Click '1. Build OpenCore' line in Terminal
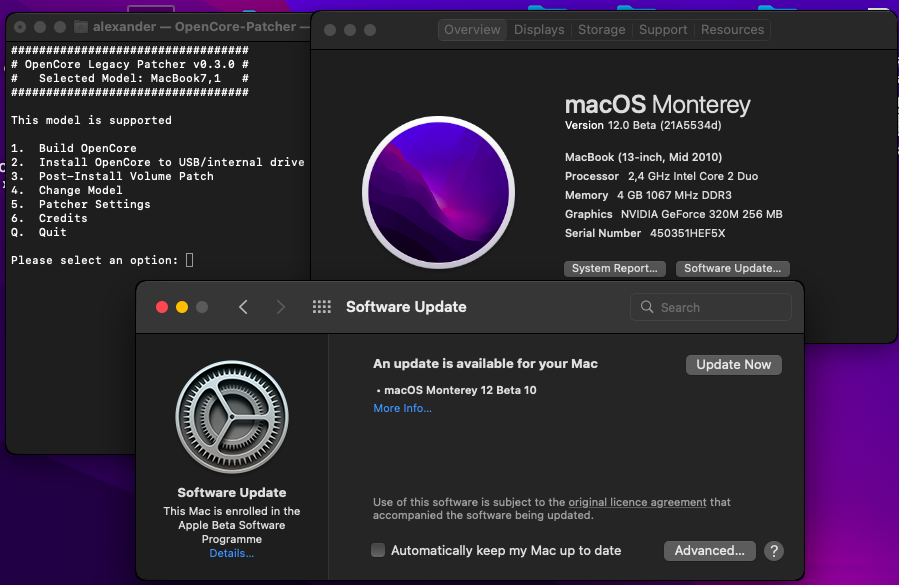The width and height of the screenshot is (899, 585). (74, 148)
